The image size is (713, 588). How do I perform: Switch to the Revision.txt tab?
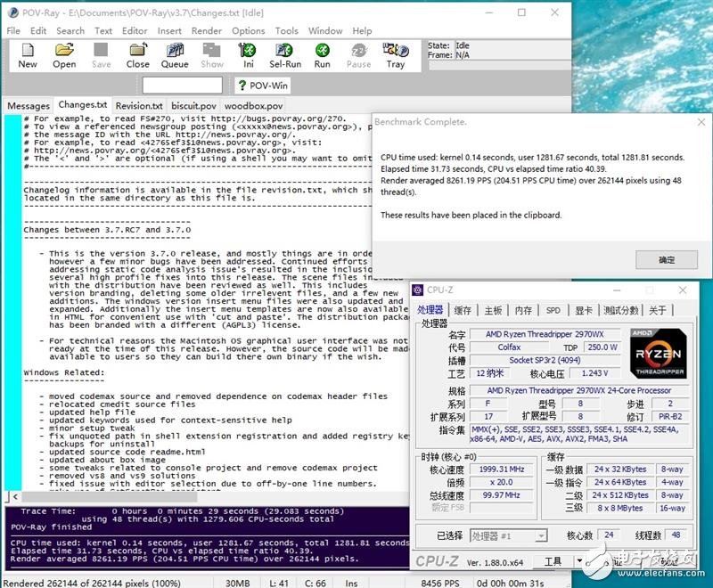pyautogui.click(x=139, y=106)
